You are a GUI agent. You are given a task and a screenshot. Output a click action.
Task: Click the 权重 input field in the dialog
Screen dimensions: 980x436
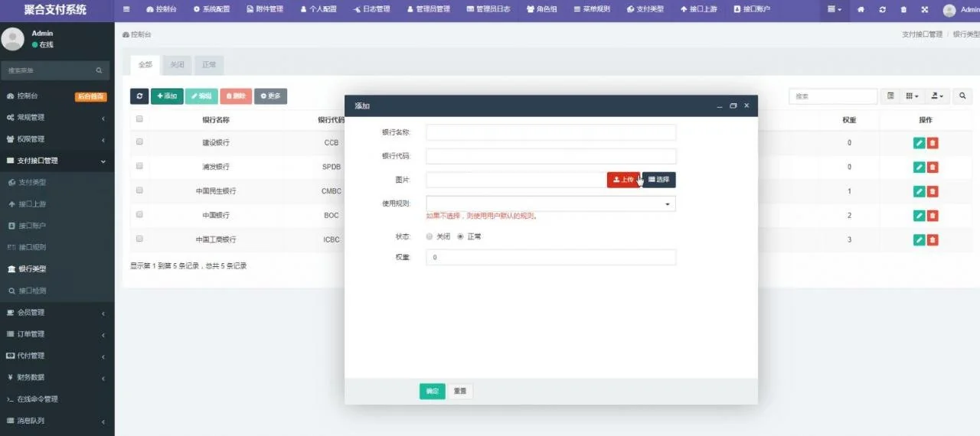tap(550, 258)
